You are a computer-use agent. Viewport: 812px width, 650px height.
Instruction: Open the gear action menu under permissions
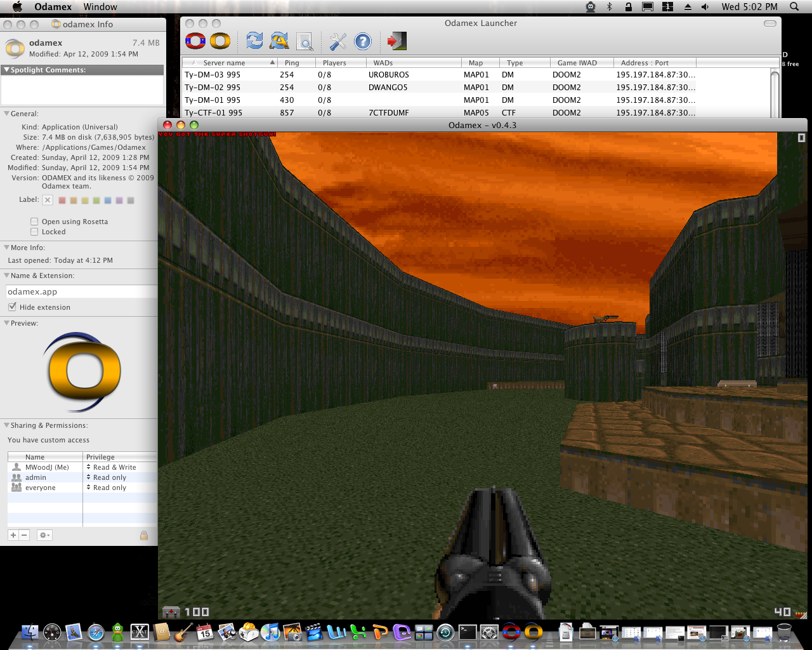click(x=44, y=535)
